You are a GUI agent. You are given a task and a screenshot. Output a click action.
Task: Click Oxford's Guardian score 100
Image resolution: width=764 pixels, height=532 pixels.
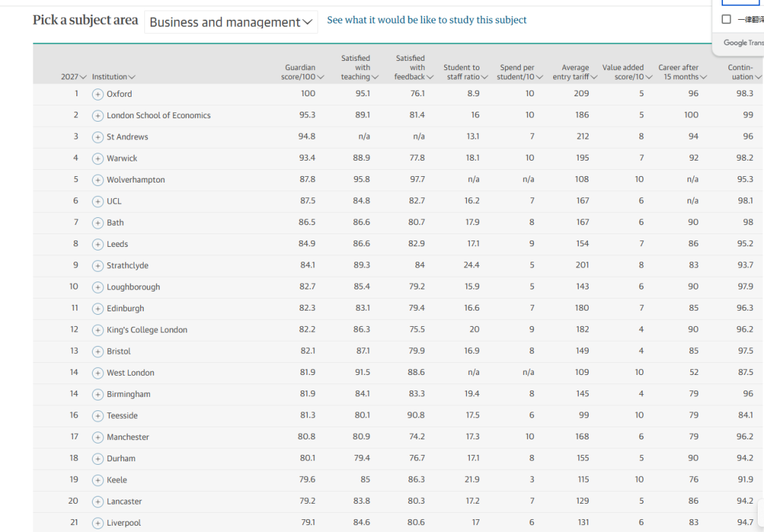[308, 93]
